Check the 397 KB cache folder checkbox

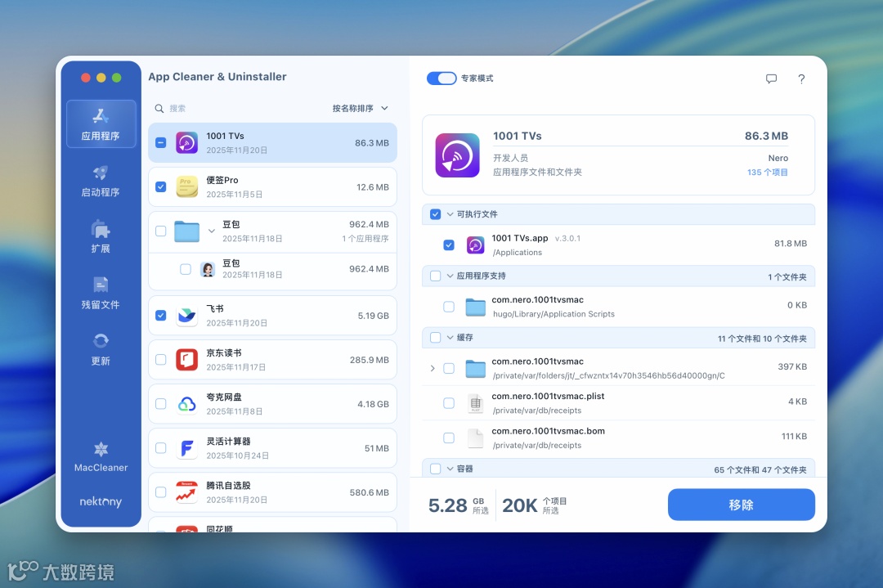coord(449,368)
